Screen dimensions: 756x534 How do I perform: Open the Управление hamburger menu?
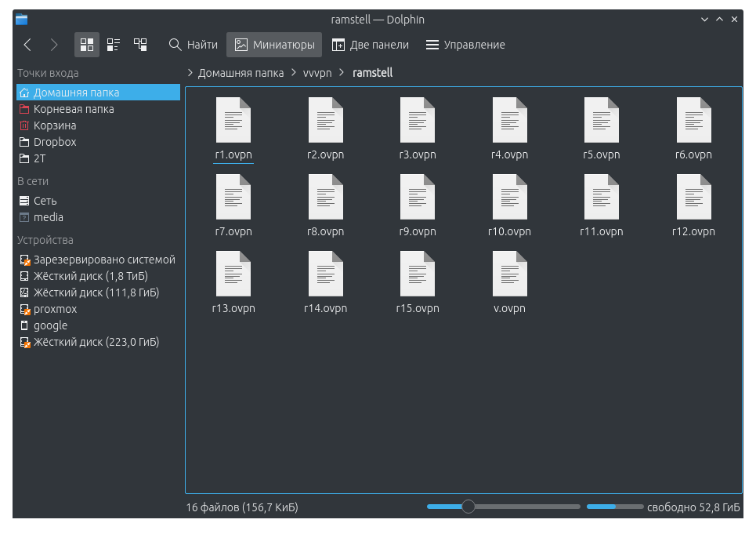[x=465, y=45]
